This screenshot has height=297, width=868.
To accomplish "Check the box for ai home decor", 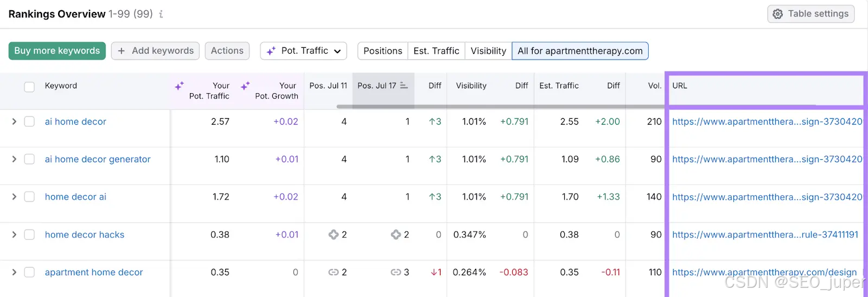I will point(29,121).
